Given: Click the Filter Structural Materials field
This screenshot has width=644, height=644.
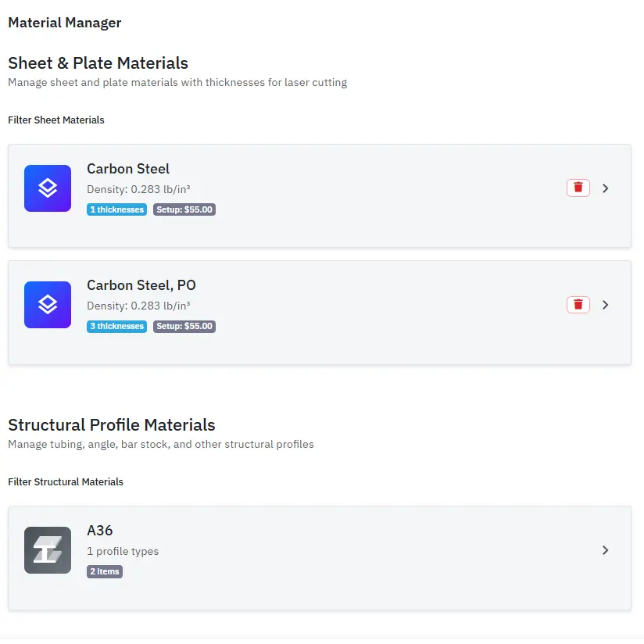Looking at the screenshot, I should pyautogui.click(x=66, y=481).
